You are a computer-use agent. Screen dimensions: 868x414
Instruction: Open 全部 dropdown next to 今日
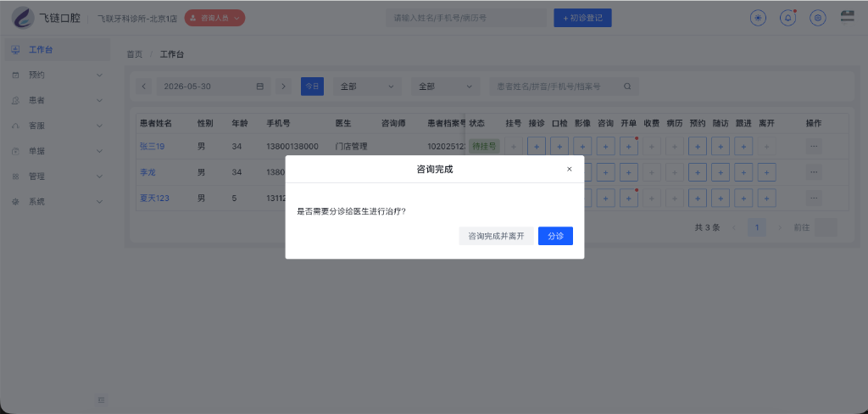click(x=368, y=87)
